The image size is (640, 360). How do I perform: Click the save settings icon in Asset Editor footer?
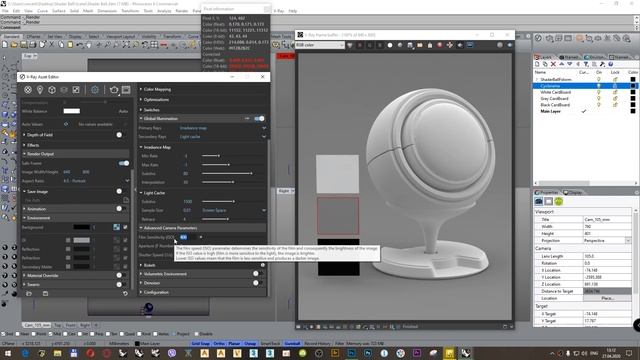pos(45,293)
